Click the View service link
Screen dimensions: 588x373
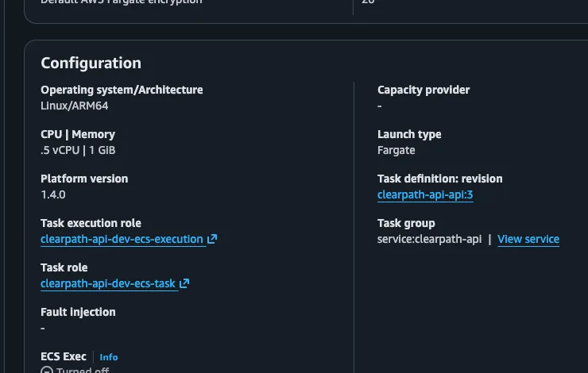point(528,239)
